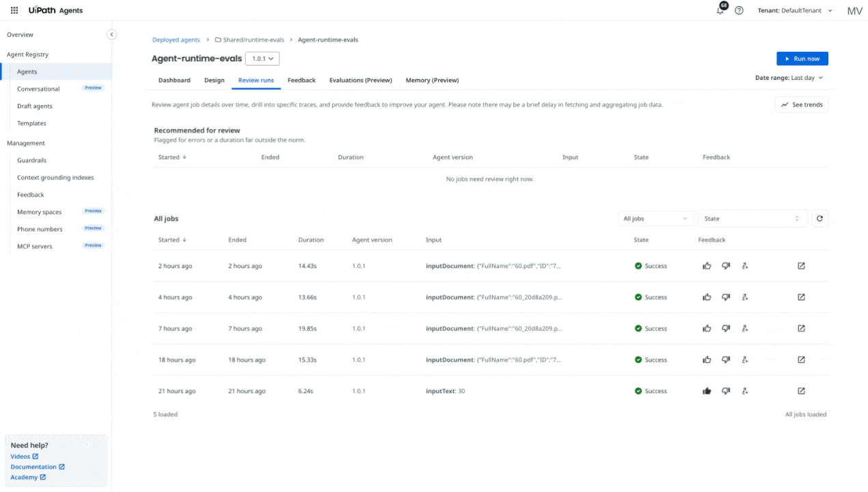Image resolution: width=868 pixels, height=492 pixels.
Task: Go to Deployed agents breadcrumb
Action: pyautogui.click(x=176, y=40)
